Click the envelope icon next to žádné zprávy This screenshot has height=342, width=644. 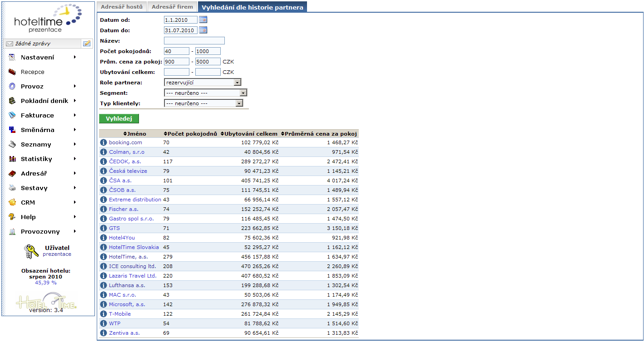point(10,44)
